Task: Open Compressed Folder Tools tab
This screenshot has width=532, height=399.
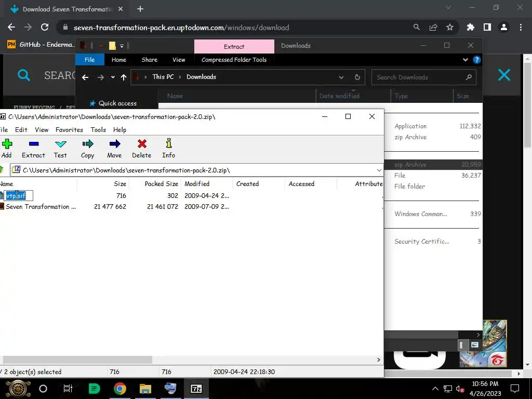Action: [x=234, y=60]
